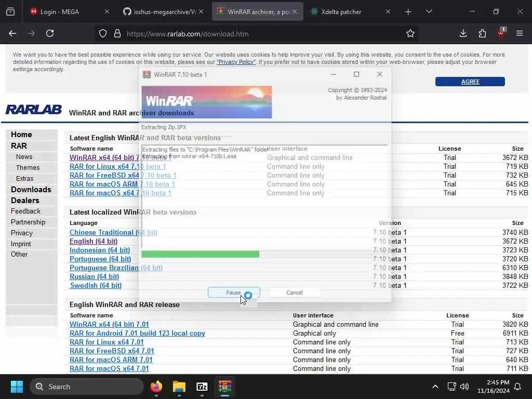
Task: Download English (64 bit) localized version
Action: (94, 241)
